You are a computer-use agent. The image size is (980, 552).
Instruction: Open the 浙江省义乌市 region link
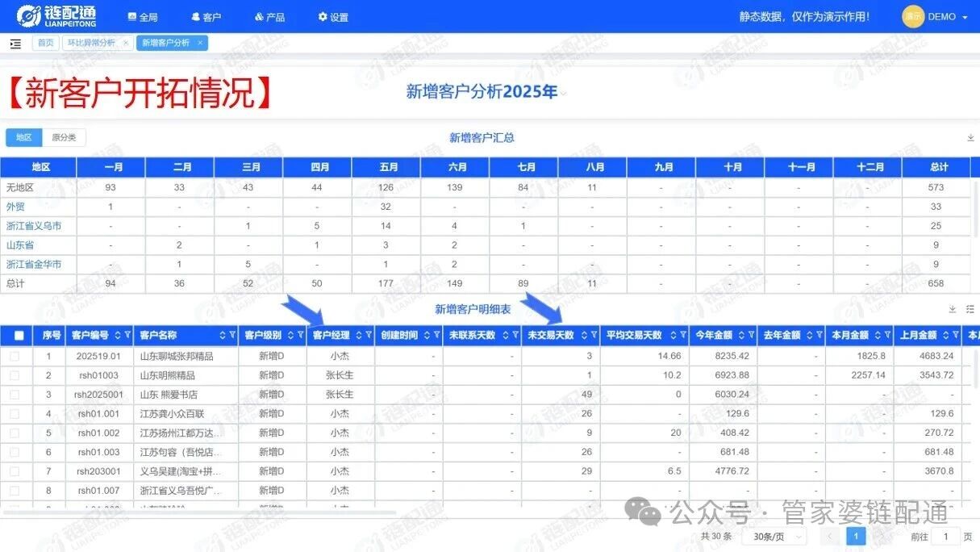[x=34, y=226]
